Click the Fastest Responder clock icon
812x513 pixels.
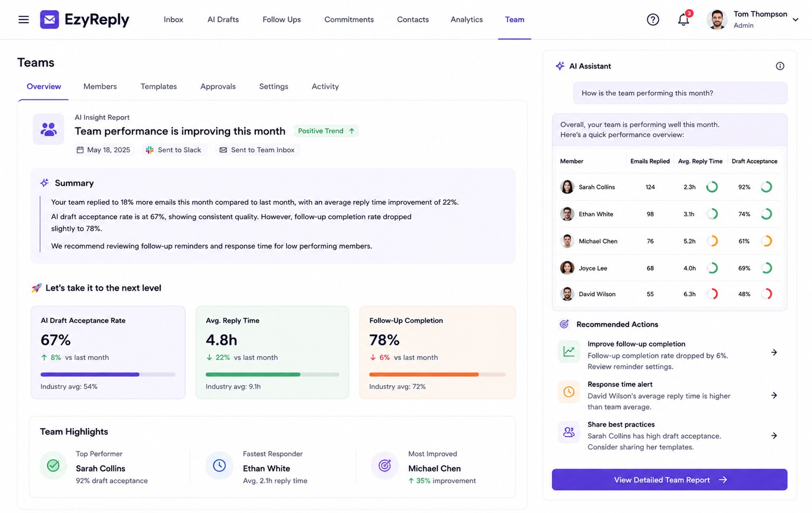point(219,466)
